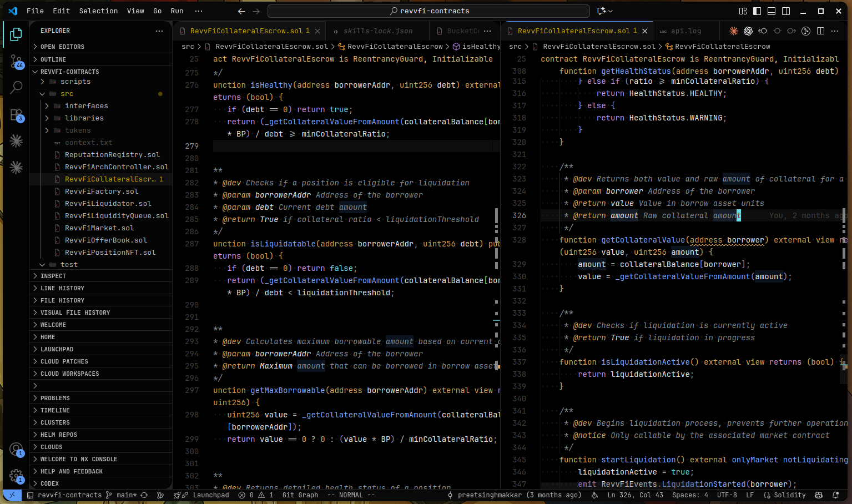Screen dimensions: 852x504
Task: Open the Search view in the activity bar
Action: pyautogui.click(x=16, y=88)
